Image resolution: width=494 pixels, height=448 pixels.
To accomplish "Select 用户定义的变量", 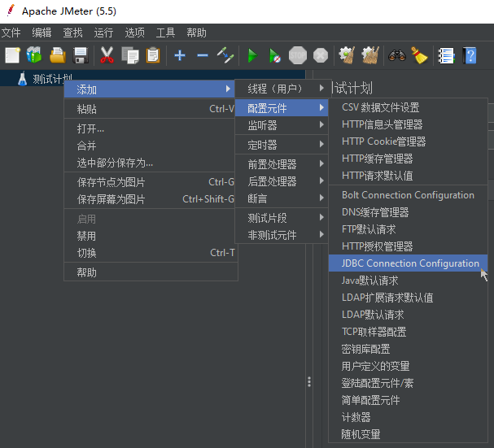I will 408,366.
